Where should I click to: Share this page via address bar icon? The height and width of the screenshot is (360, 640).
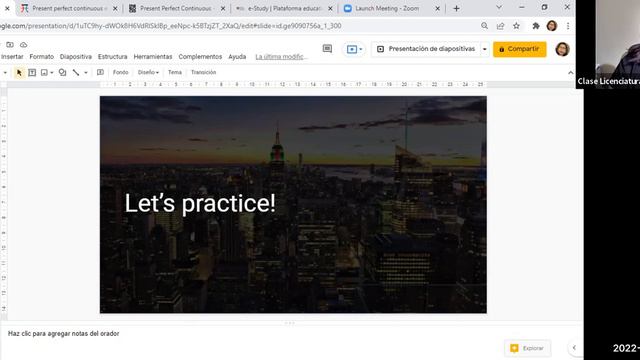pos(500,26)
